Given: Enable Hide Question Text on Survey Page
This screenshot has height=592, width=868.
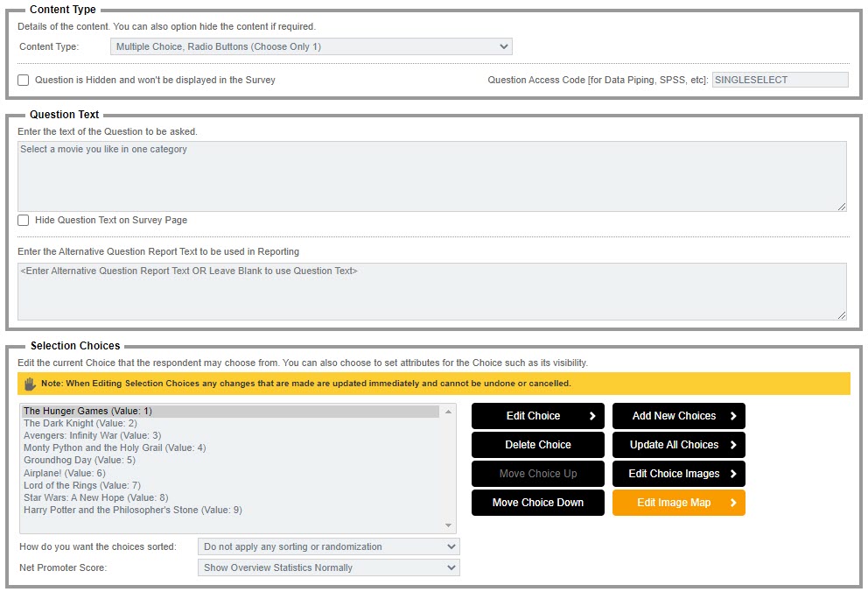Looking at the screenshot, I should tap(23, 220).
